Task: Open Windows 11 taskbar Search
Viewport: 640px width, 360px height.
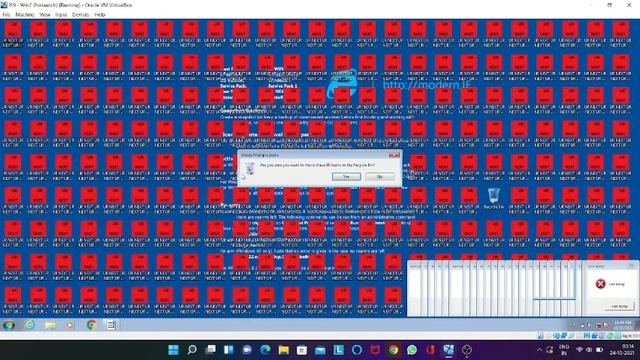Action: 191,350
